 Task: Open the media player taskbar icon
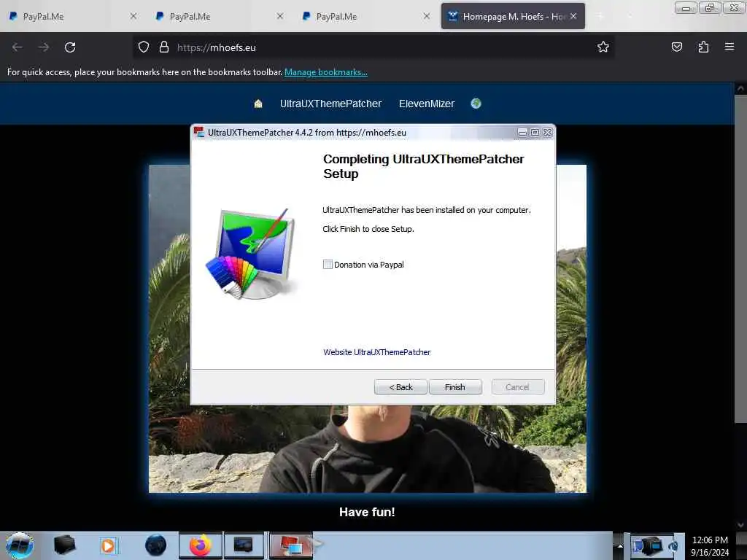[108, 545]
